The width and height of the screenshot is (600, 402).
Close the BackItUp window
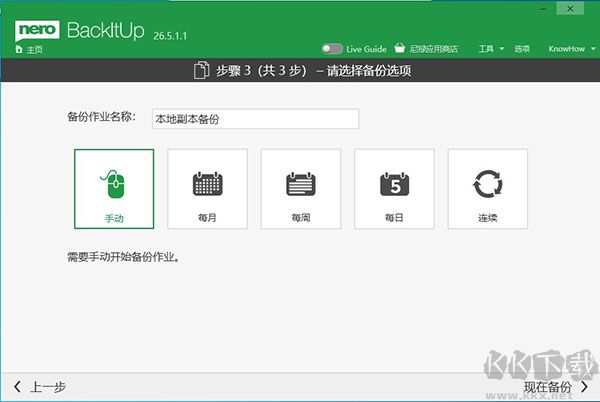(x=570, y=8)
